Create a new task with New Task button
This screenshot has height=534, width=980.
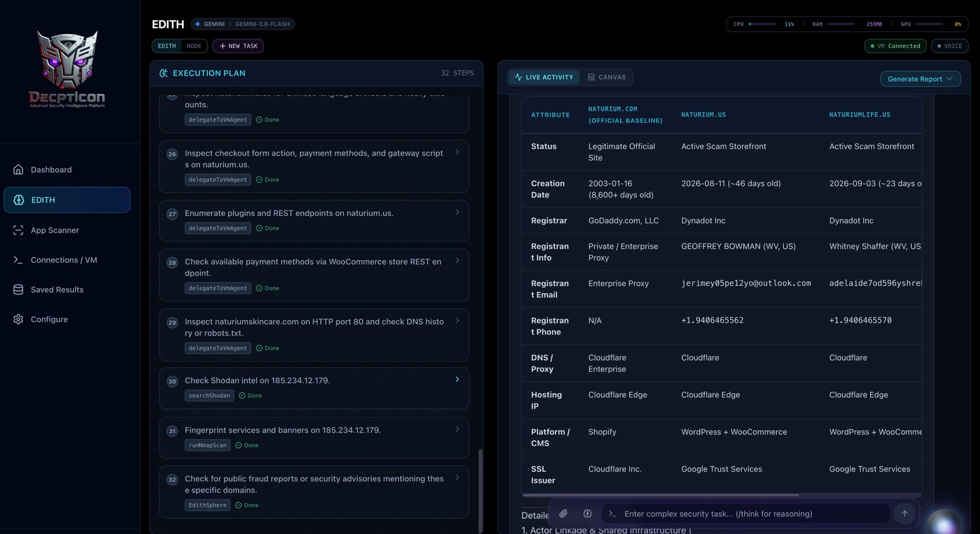coord(238,46)
